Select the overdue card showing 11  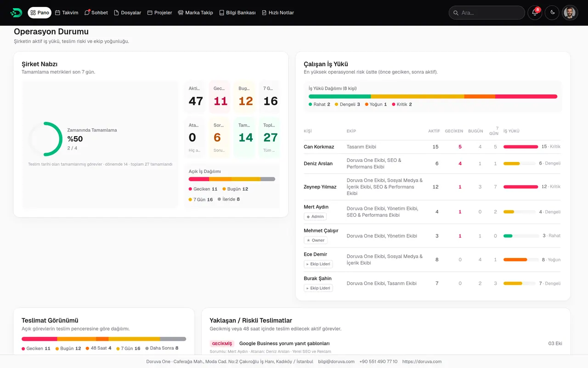pyautogui.click(x=220, y=97)
